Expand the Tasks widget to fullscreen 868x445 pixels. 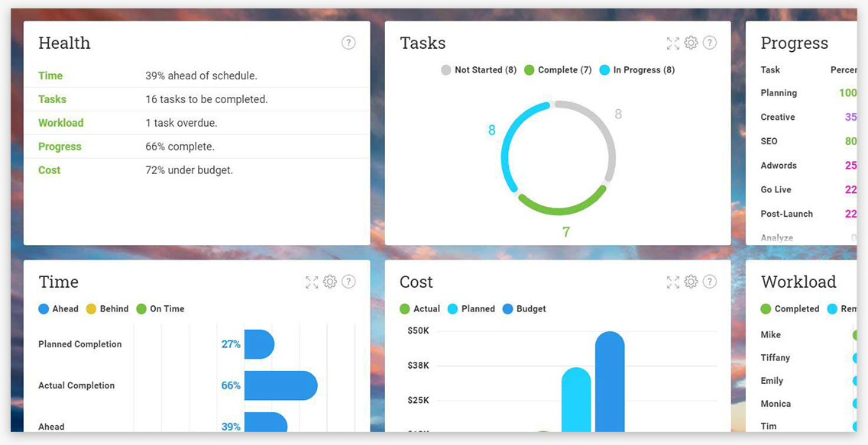click(673, 43)
